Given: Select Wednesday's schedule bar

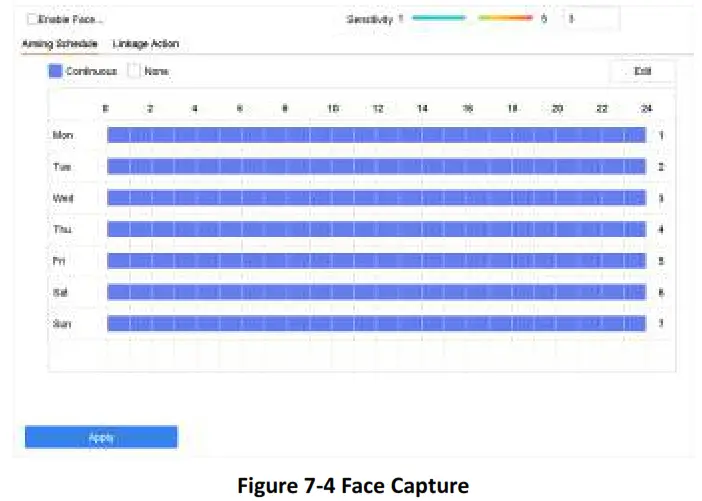Looking at the screenshot, I should point(375,198).
